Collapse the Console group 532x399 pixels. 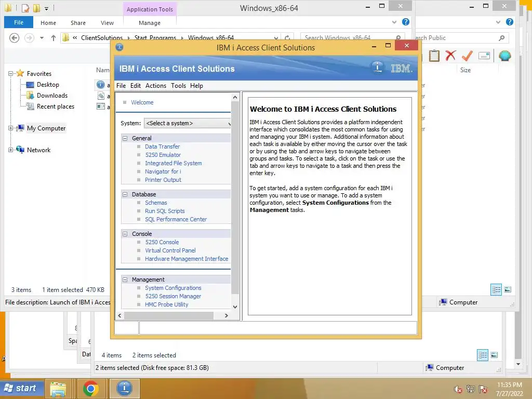coord(125,234)
